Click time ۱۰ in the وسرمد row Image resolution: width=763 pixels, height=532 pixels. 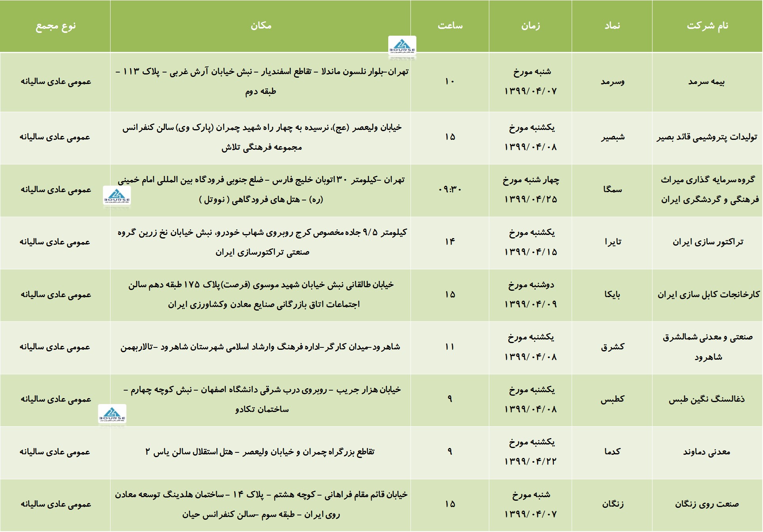pos(450,82)
